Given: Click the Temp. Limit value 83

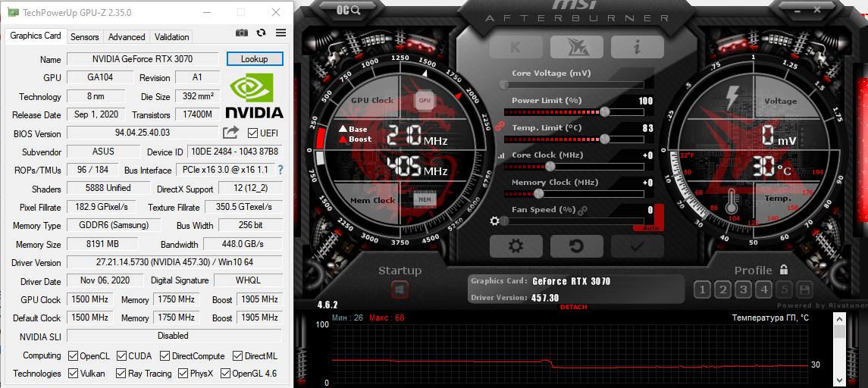Looking at the screenshot, I should pyautogui.click(x=647, y=128).
